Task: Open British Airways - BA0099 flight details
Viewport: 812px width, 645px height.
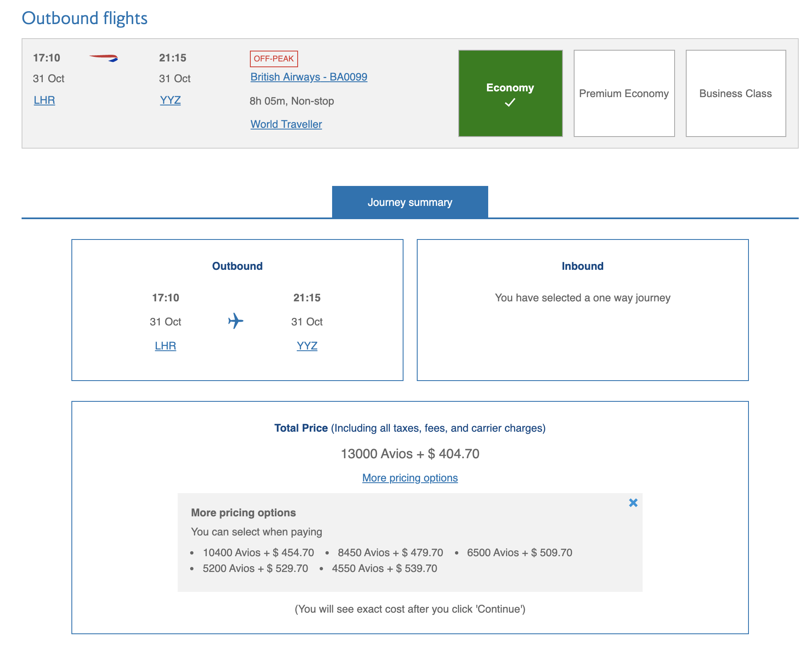Action: click(309, 77)
